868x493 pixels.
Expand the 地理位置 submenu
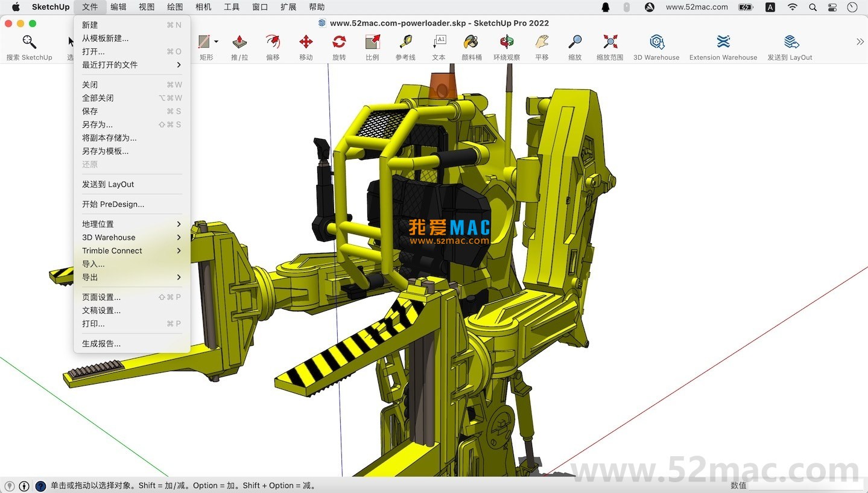[x=132, y=224]
